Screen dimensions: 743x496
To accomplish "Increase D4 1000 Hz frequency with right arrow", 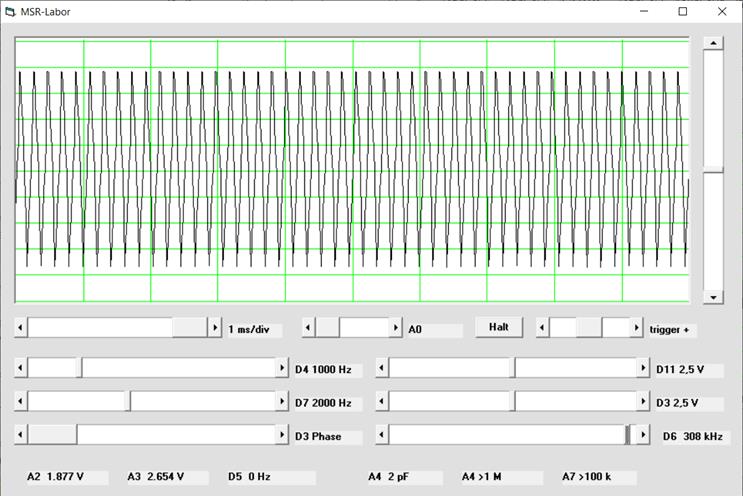I will (x=281, y=369).
